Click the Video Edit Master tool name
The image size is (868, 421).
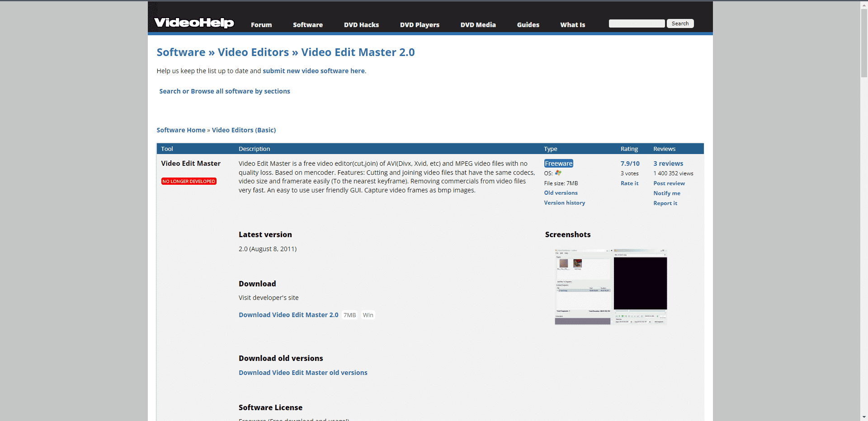tap(191, 164)
